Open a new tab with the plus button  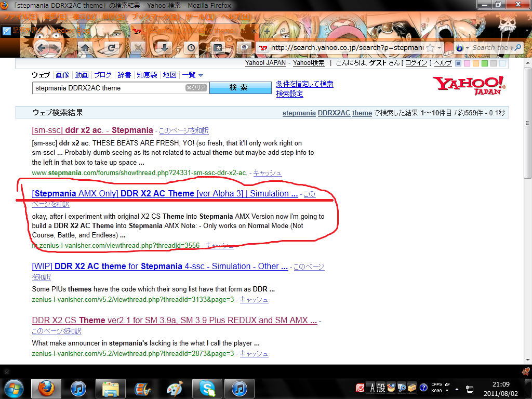pyautogui.click(x=267, y=31)
